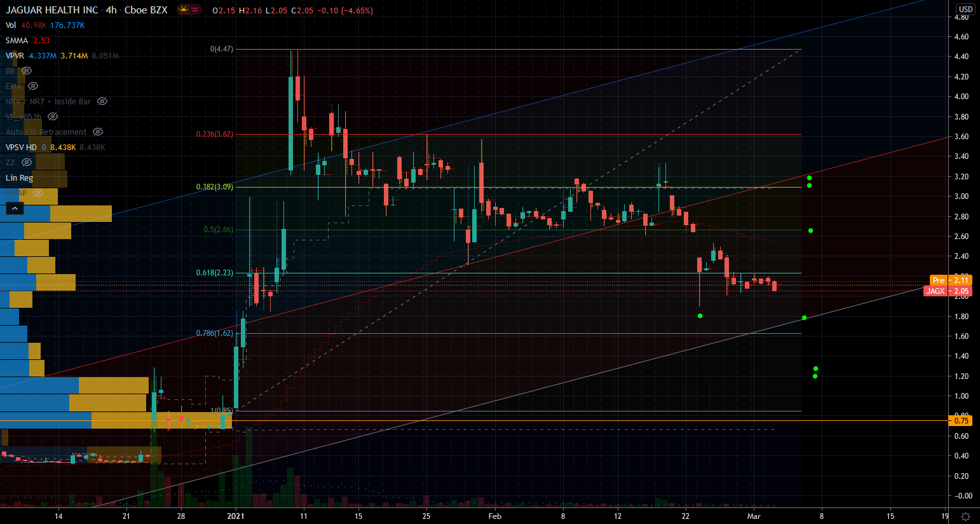Screen dimensions: 980x524
Task: Click the JAGUAR HEALTH INC symbol title
Action: [x=52, y=10]
